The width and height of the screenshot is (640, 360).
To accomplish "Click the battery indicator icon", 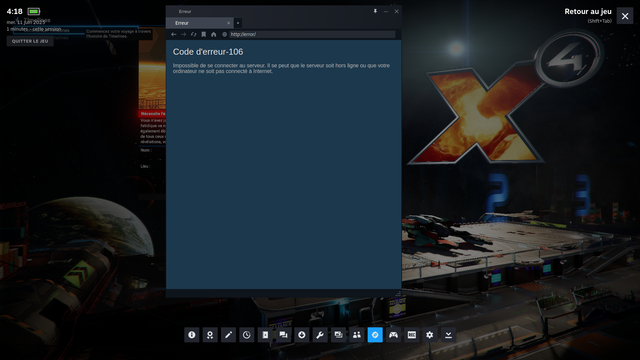I will coord(34,11).
